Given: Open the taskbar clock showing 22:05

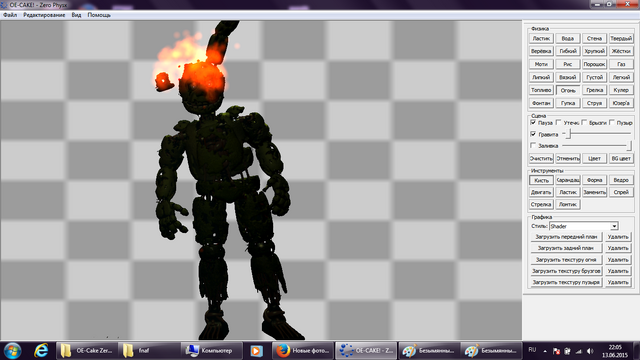Looking at the screenshot, I should click(x=615, y=351).
